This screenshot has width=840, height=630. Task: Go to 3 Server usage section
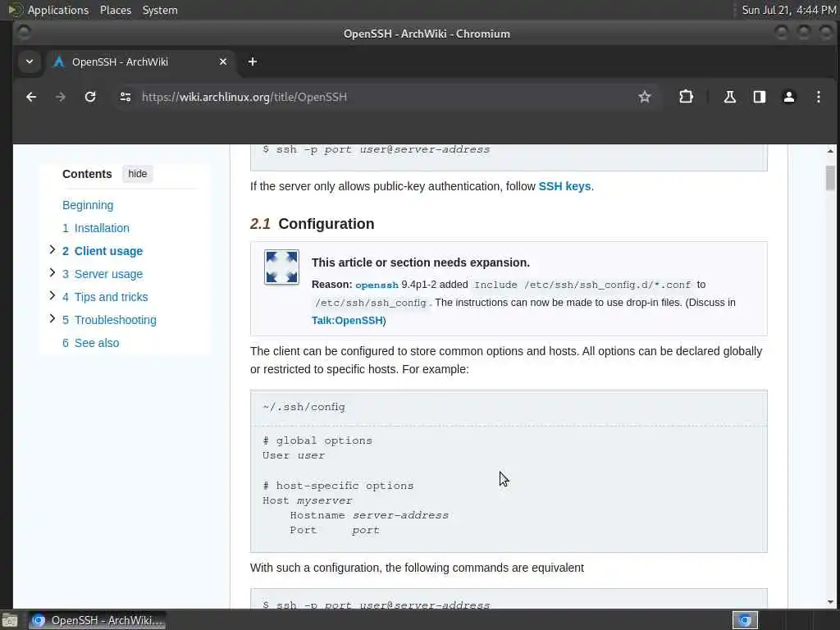103,274
